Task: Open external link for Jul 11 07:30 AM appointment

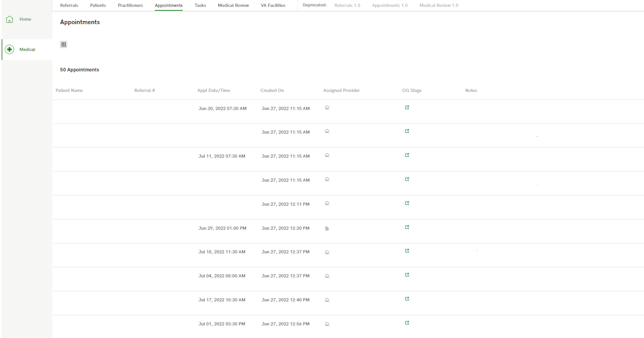Action: coord(407,155)
